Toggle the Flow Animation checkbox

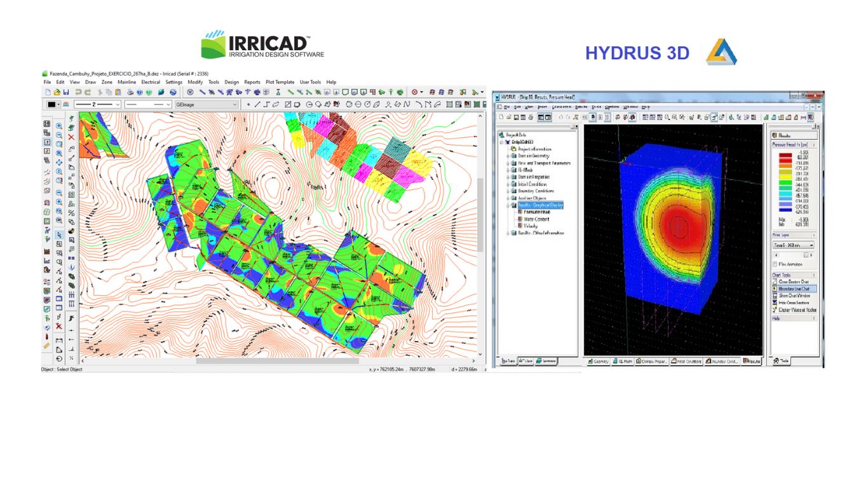775,264
